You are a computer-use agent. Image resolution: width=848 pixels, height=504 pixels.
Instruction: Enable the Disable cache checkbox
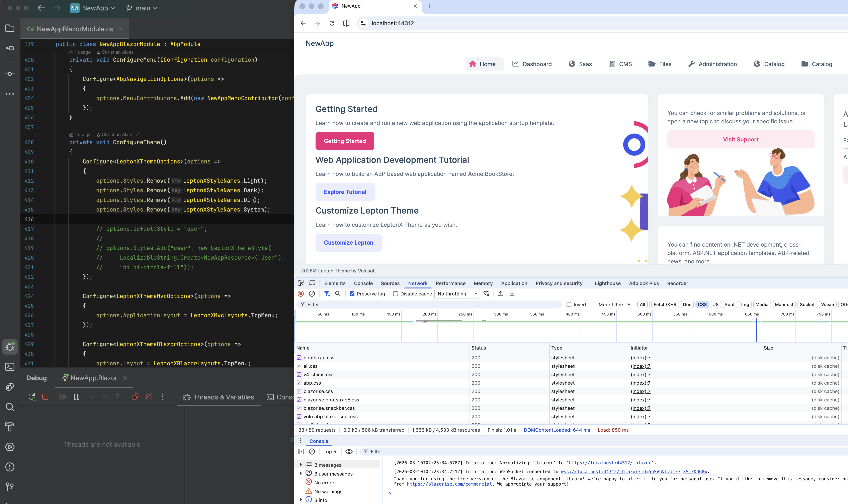[x=396, y=294]
